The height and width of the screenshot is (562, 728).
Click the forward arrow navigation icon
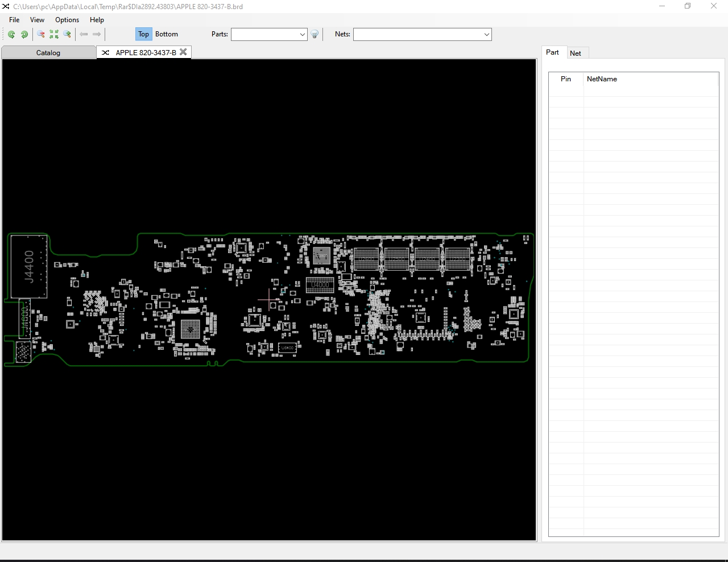coord(97,34)
